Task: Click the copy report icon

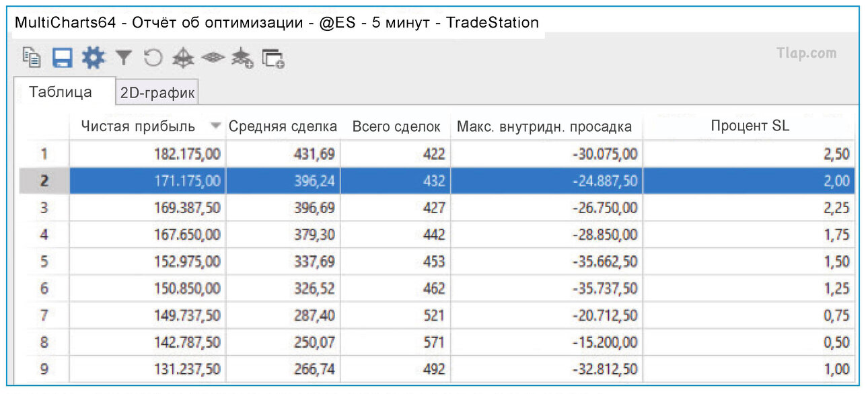Action: coord(32,58)
